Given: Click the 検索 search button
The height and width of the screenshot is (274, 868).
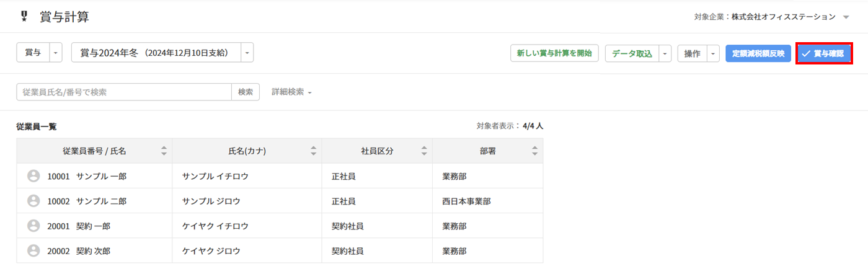Looking at the screenshot, I should click(x=246, y=92).
